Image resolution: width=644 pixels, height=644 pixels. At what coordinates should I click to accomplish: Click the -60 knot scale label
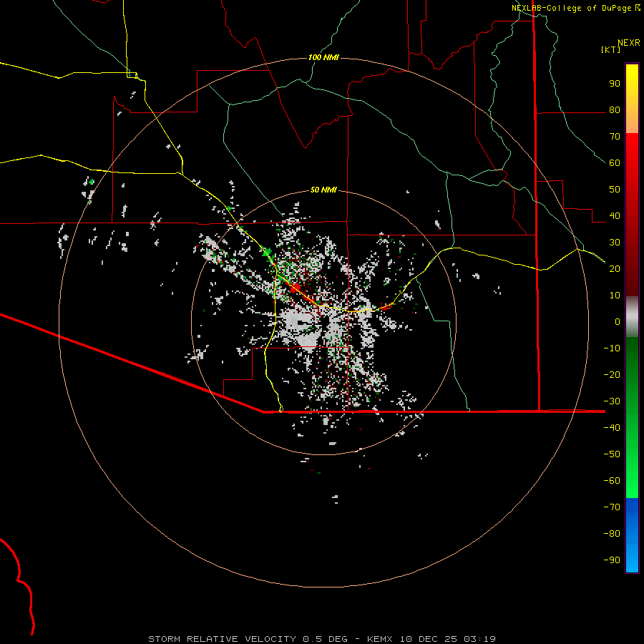(612, 481)
